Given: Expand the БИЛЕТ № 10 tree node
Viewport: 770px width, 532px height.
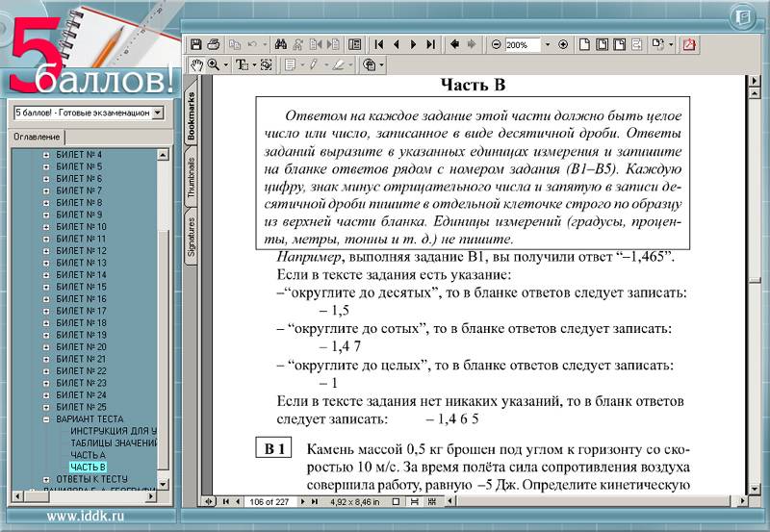Looking at the screenshot, I should click(x=46, y=227).
